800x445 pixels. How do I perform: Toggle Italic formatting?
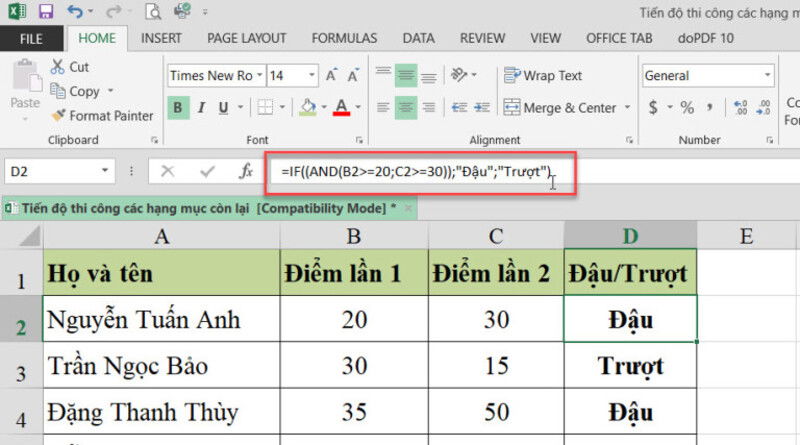(x=203, y=108)
